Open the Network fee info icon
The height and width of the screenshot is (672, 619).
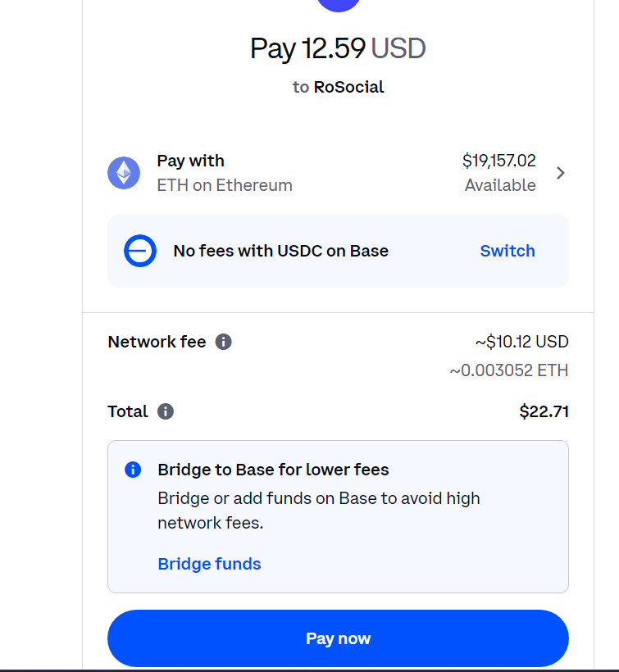click(223, 342)
